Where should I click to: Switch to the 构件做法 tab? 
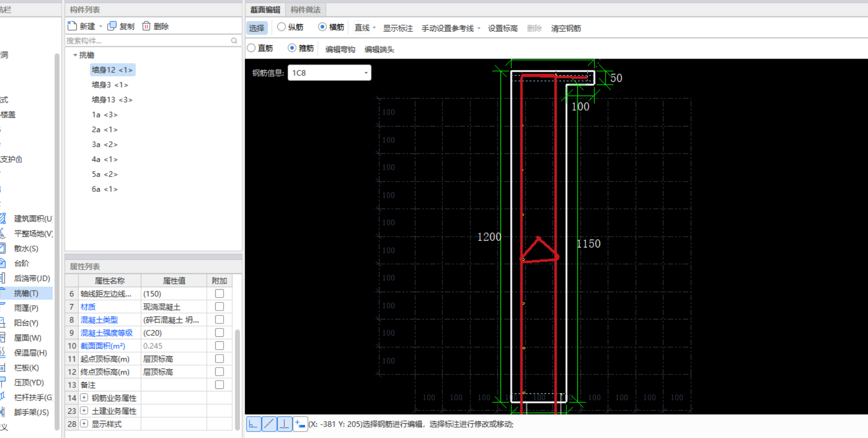306,9
